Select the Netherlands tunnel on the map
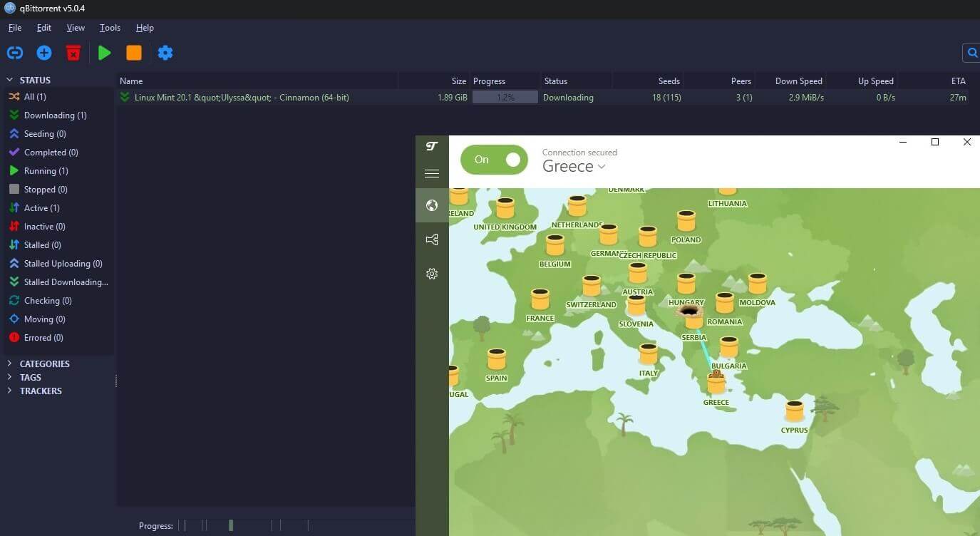The height and width of the screenshot is (536, 980). 577,206
